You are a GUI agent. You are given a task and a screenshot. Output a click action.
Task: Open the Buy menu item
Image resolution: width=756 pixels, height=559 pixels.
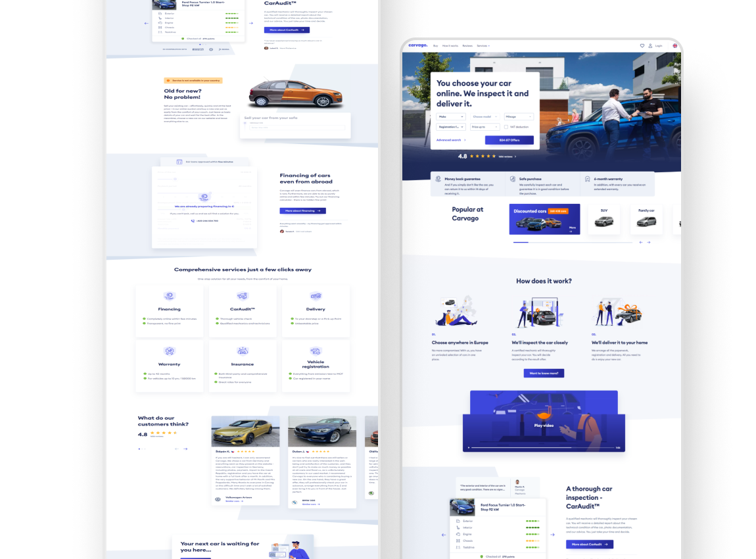click(435, 46)
